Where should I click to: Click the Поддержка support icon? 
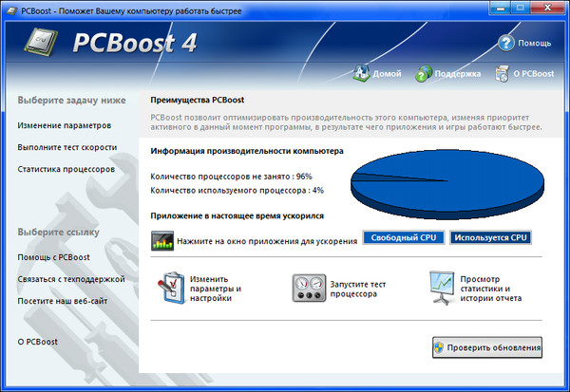click(x=425, y=73)
